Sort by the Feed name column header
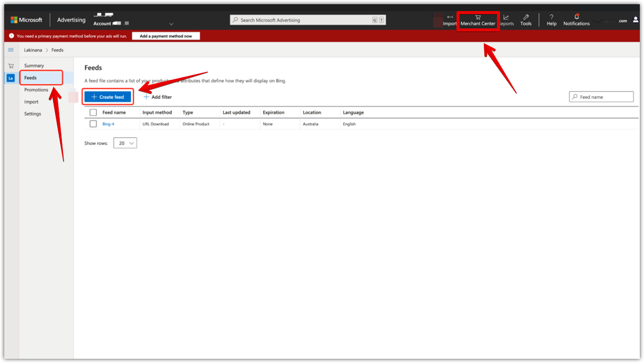Viewport: 644px width, 363px height. tap(114, 112)
